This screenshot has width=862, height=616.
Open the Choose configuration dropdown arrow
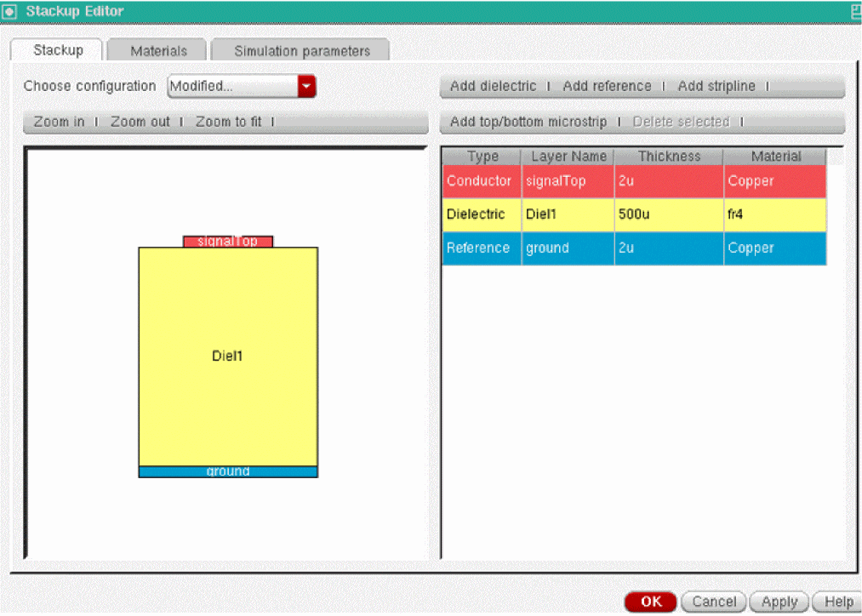point(306,86)
